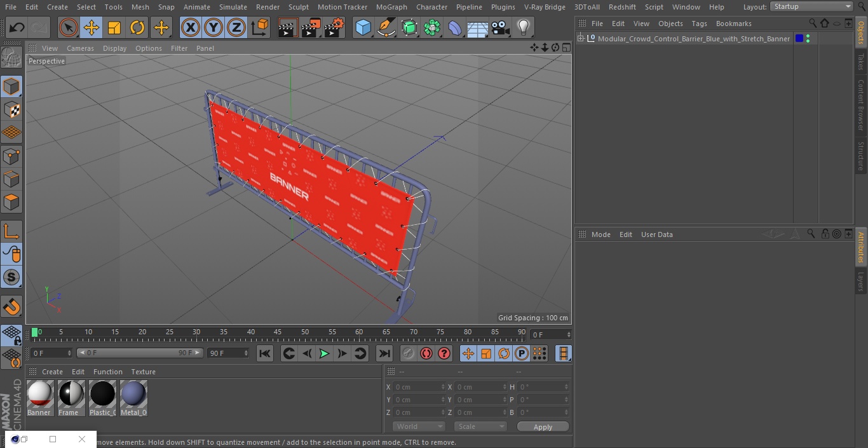Activate the Move tool
Screen dimensions: 868x448
(x=92, y=27)
